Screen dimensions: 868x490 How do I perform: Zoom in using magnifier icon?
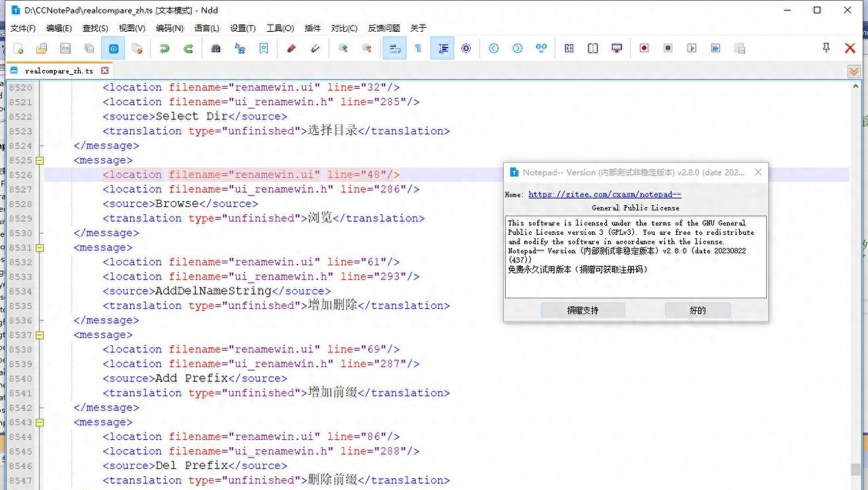point(342,48)
